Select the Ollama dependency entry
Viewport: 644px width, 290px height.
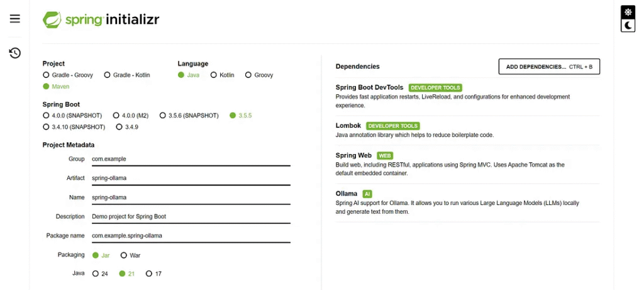tap(347, 194)
